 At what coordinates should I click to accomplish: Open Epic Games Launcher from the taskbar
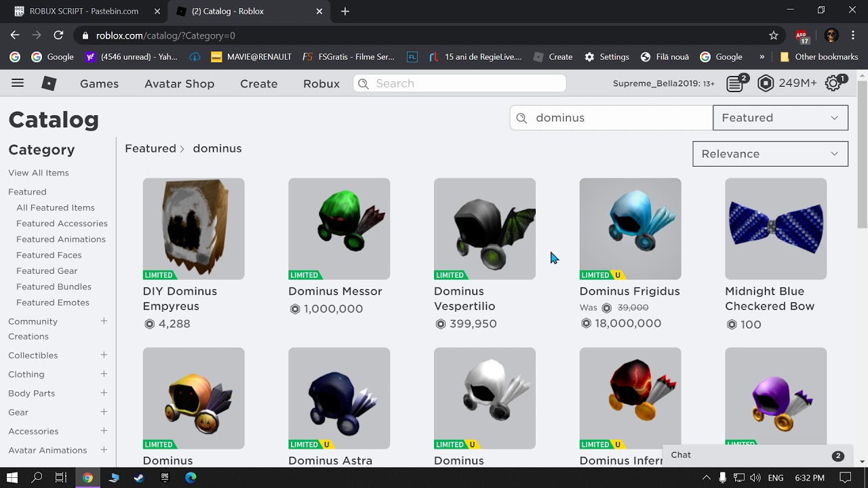click(x=165, y=478)
